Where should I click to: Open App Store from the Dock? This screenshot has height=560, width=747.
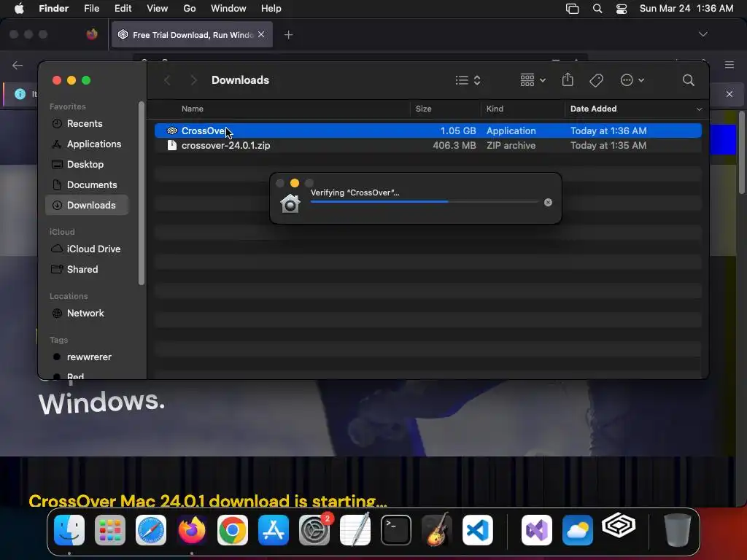pos(274,530)
